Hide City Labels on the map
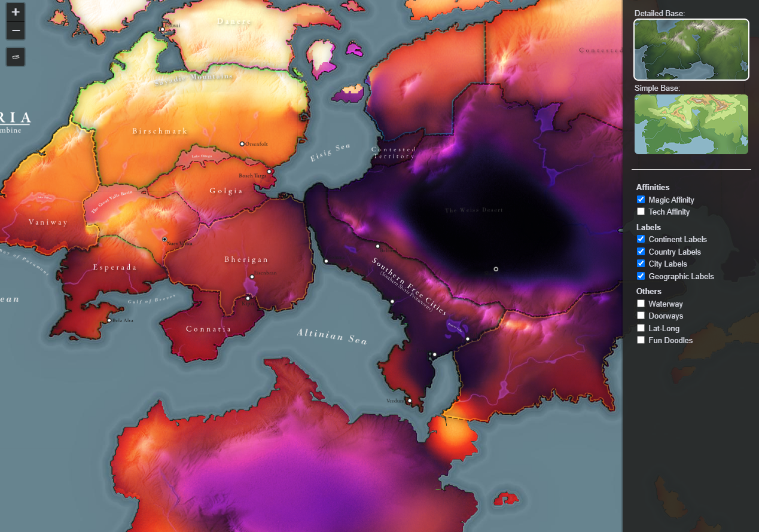The height and width of the screenshot is (532, 759). pyautogui.click(x=641, y=264)
